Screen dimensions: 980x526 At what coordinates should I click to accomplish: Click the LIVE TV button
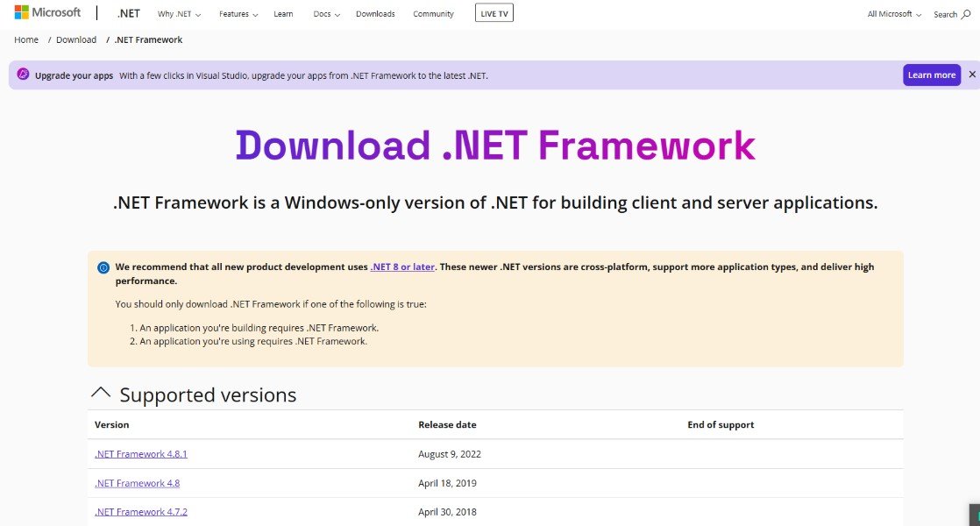[x=495, y=14]
